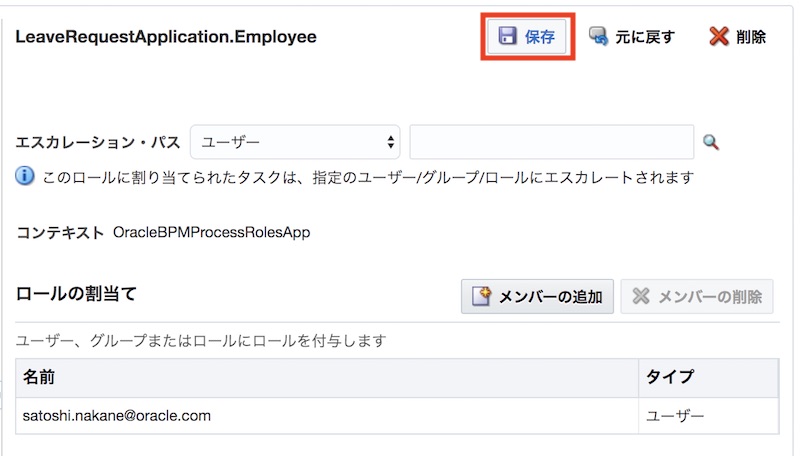Click the ユーザー type cell in the table
The height and width of the screenshot is (456, 800).
click(x=676, y=415)
